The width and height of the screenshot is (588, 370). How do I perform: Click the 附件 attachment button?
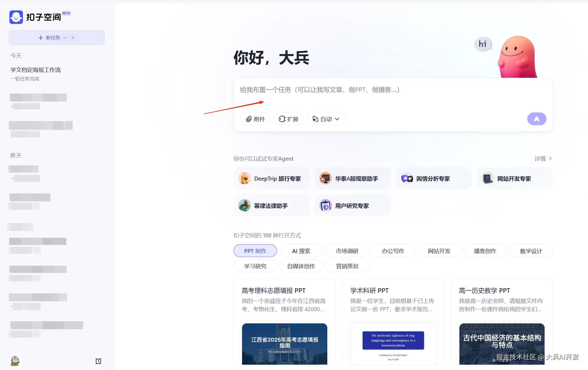(x=255, y=119)
